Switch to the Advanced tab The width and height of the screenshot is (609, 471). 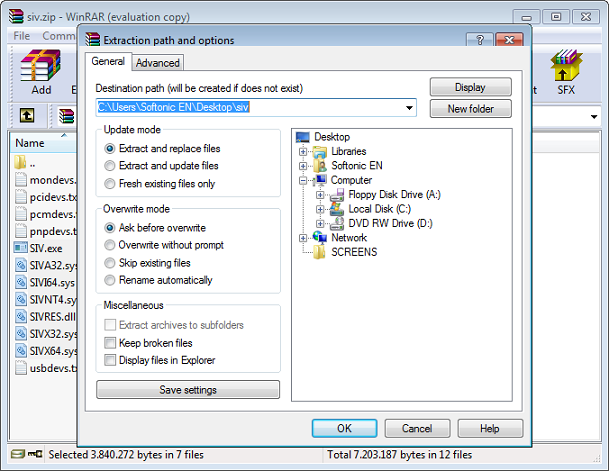[158, 63]
